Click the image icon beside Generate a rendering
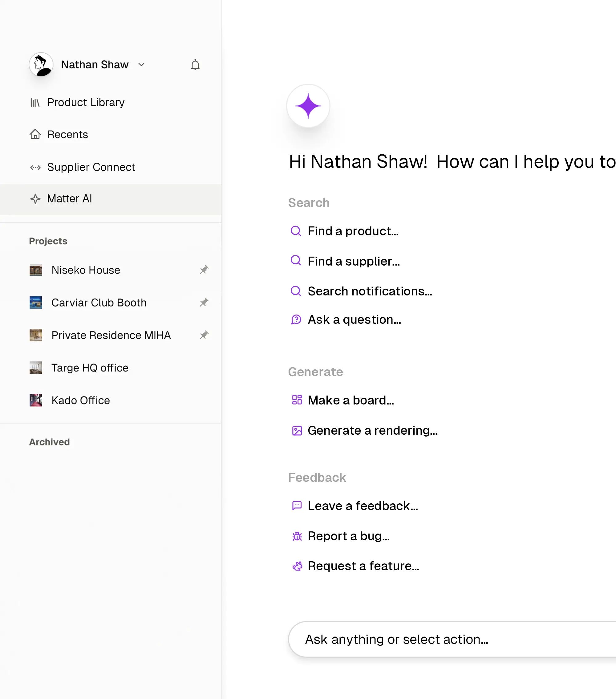Screen dimensions: 616x699 pyautogui.click(x=297, y=431)
